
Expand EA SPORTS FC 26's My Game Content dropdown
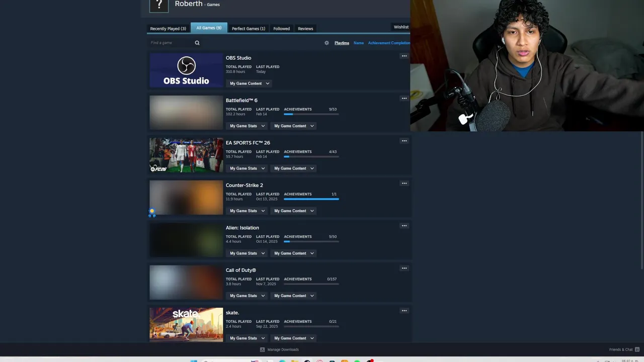click(293, 168)
